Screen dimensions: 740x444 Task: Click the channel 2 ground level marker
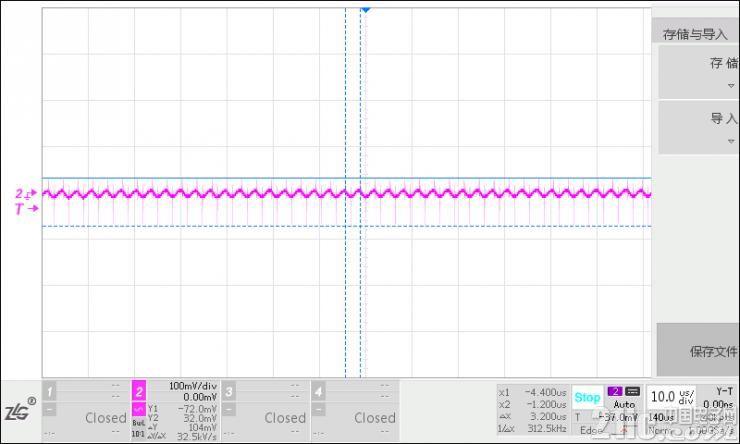(26, 193)
